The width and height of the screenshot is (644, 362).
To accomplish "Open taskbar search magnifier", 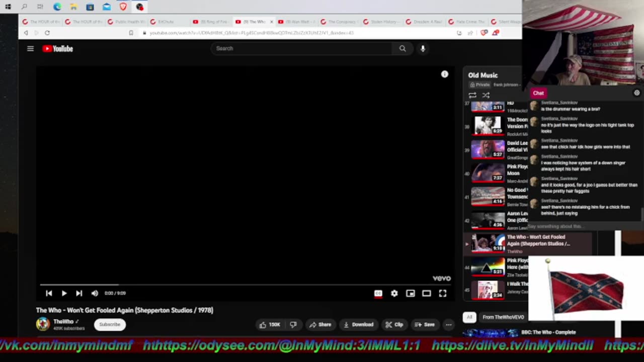I will [x=24, y=7].
